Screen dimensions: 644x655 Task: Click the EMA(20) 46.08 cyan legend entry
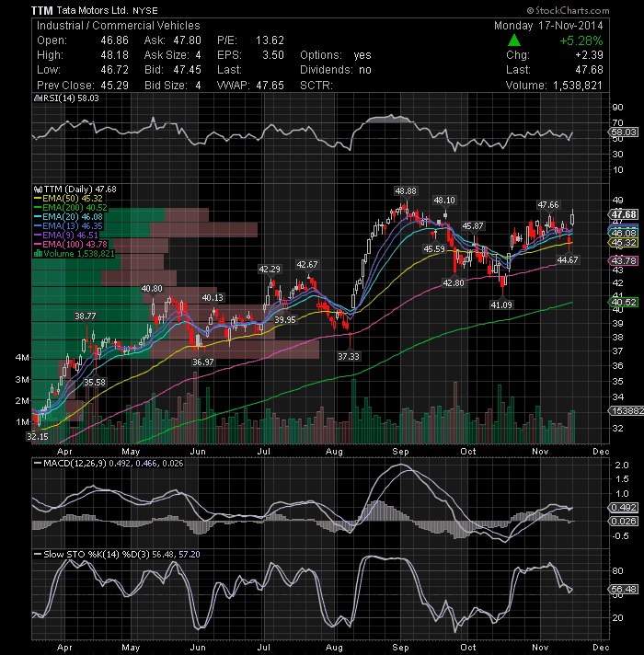[x=68, y=217]
